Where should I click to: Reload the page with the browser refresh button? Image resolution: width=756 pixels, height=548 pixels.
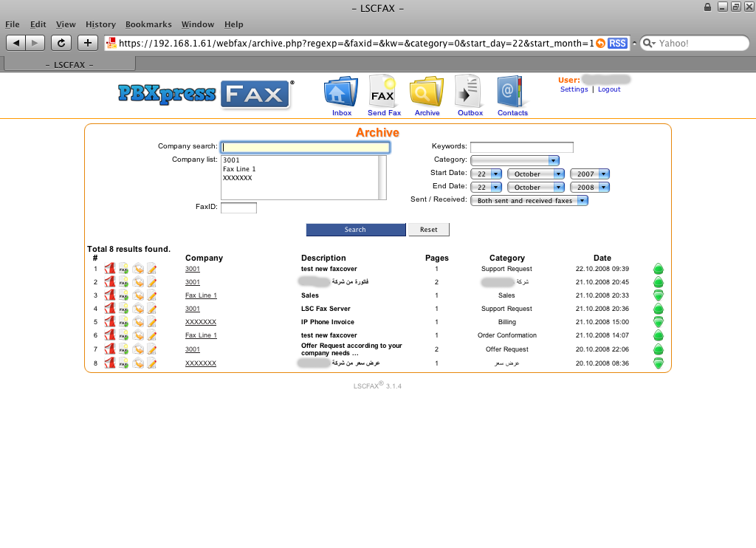[x=62, y=43]
